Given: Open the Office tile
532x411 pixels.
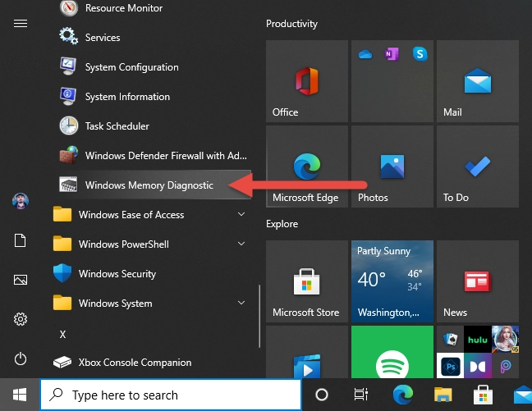Looking at the screenshot, I should (307, 81).
